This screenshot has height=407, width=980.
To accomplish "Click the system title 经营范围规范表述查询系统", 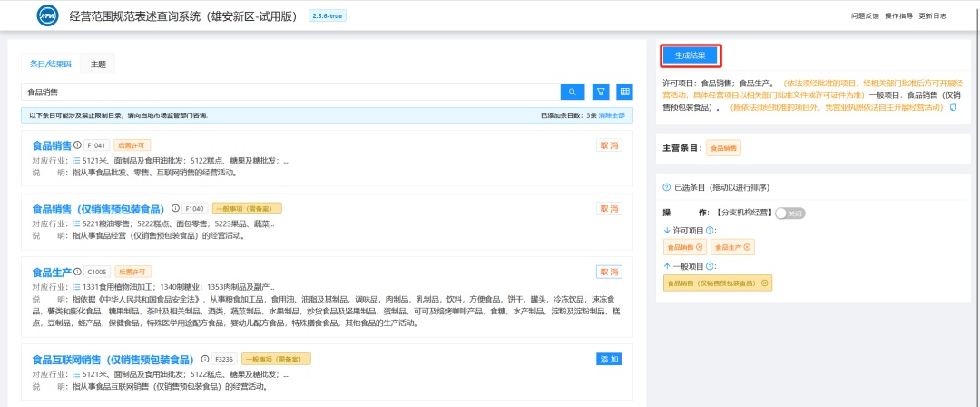I will (183, 16).
